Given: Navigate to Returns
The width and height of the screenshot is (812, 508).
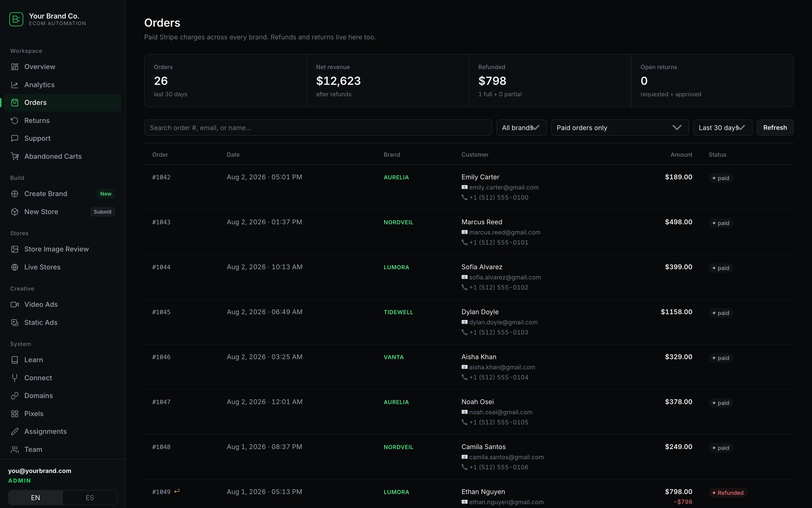Looking at the screenshot, I should click(x=63, y=121).
